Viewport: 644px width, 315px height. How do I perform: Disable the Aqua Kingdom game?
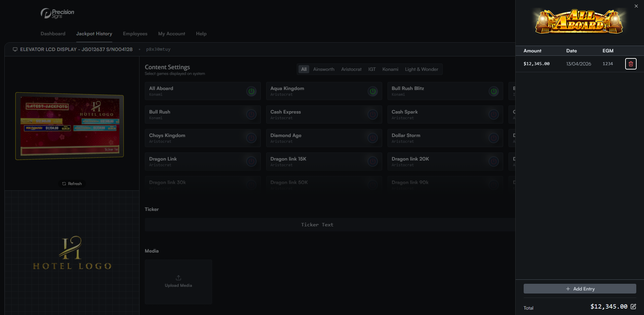(372, 91)
